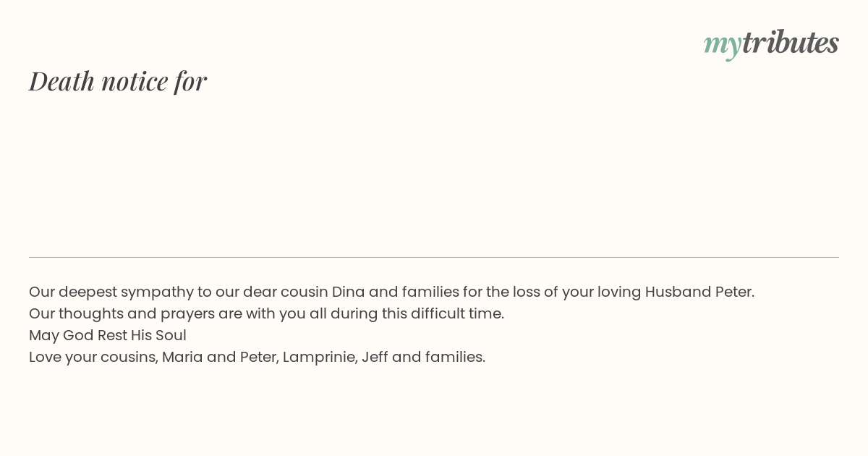Screen dimensions: 868x456
Task: Click the horizontal divider line
Action: click(434, 257)
